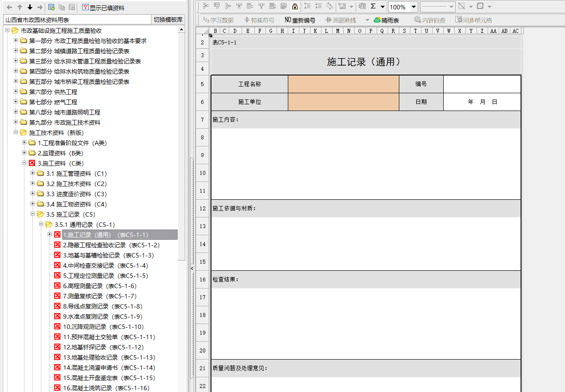Expand the 3.1 施工管理资料（C1） node
565x392 pixels.
(x=33, y=173)
